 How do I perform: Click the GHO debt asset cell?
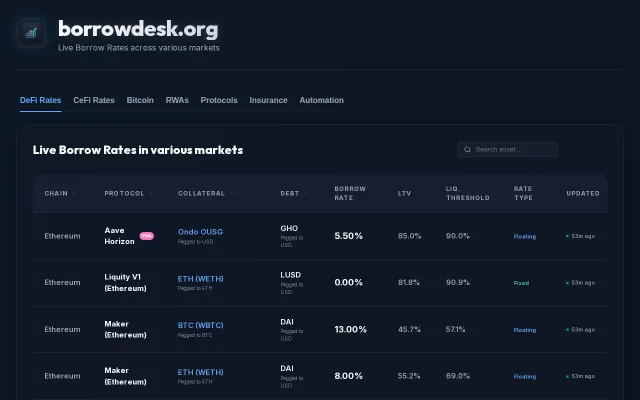pyautogui.click(x=289, y=229)
